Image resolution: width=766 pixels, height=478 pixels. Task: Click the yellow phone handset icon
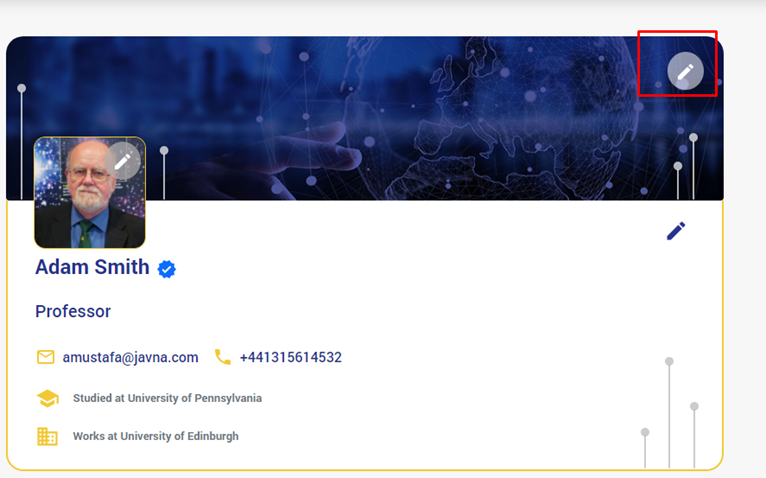pyautogui.click(x=223, y=357)
